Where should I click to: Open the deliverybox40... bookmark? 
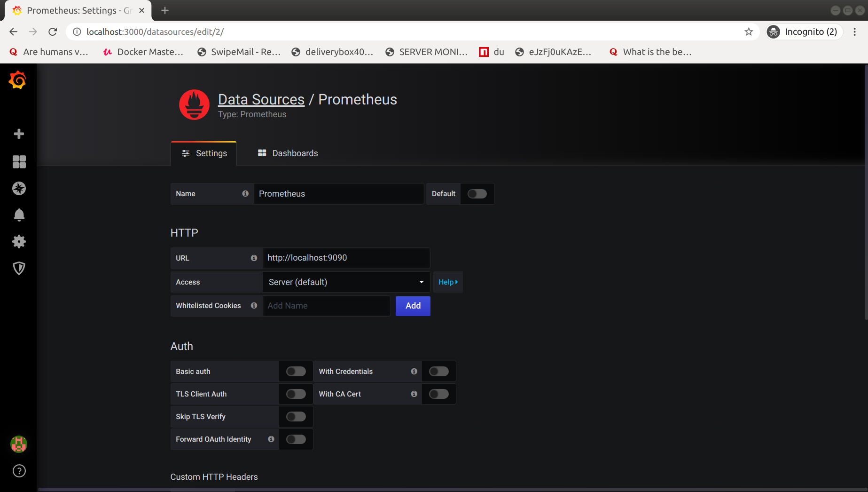(x=332, y=52)
